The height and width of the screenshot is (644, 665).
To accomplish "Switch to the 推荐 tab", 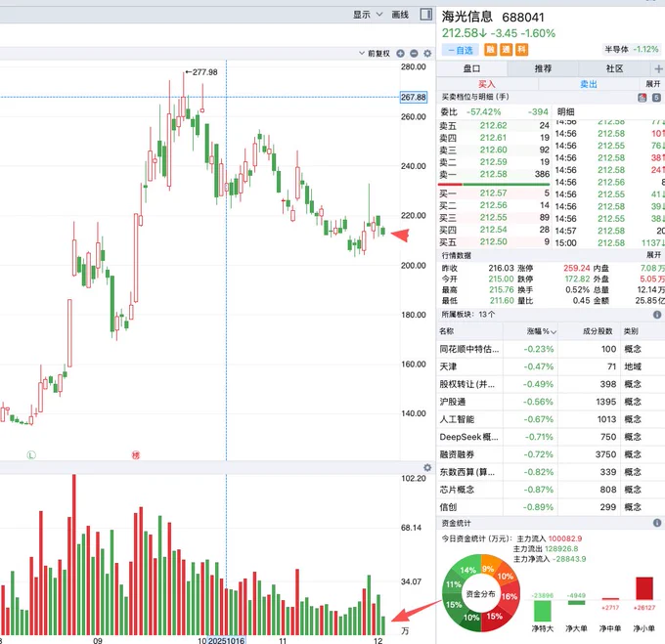I will click(543, 68).
